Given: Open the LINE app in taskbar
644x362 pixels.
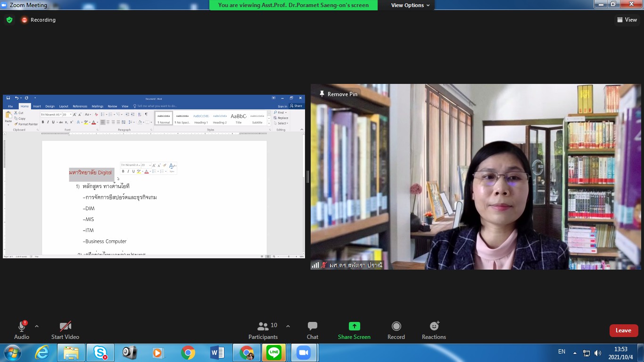Looking at the screenshot, I should 273,353.
